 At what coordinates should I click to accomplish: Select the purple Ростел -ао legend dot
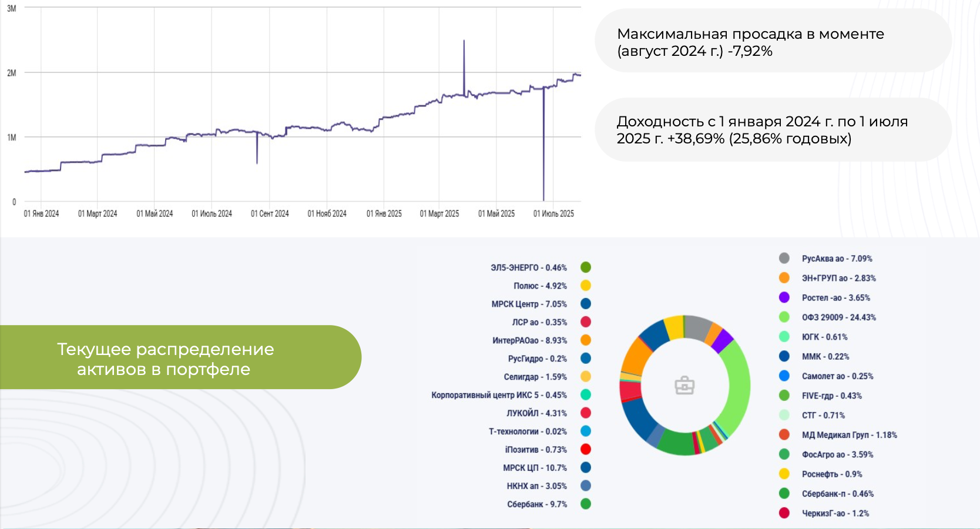[784, 298]
